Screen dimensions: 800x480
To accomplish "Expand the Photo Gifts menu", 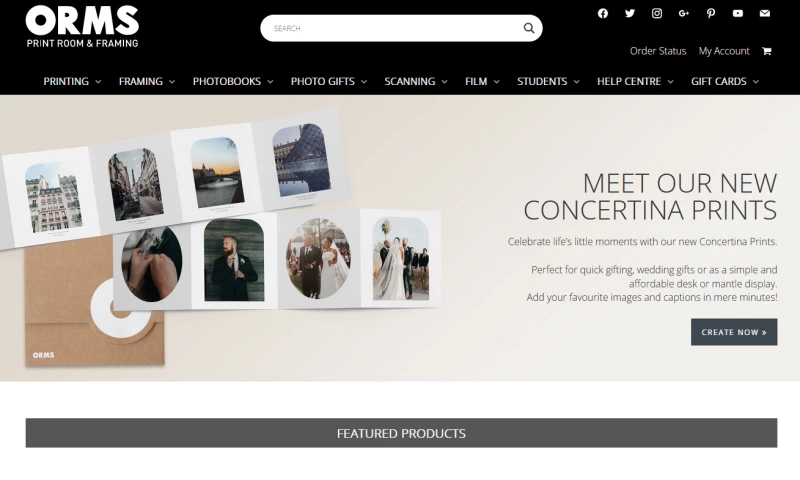I will click(x=329, y=81).
